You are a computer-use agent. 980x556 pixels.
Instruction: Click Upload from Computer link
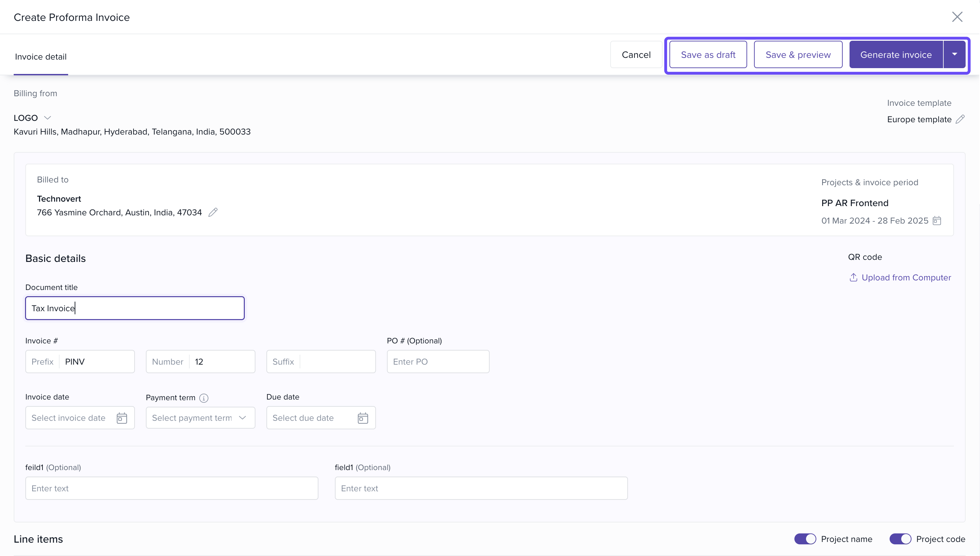tap(906, 278)
